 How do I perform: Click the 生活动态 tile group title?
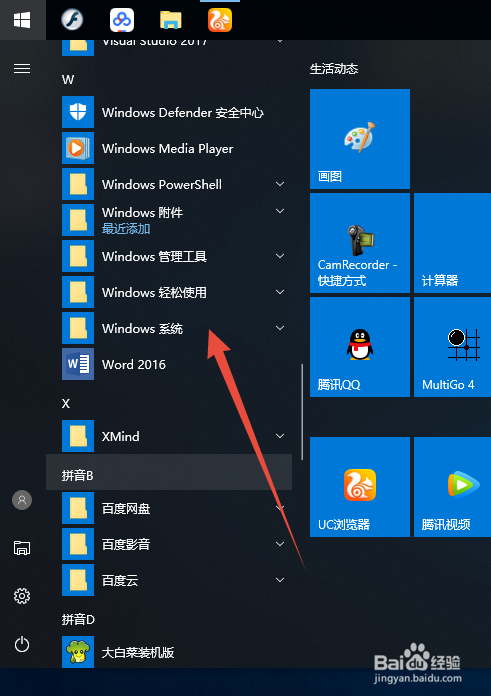pyautogui.click(x=334, y=69)
